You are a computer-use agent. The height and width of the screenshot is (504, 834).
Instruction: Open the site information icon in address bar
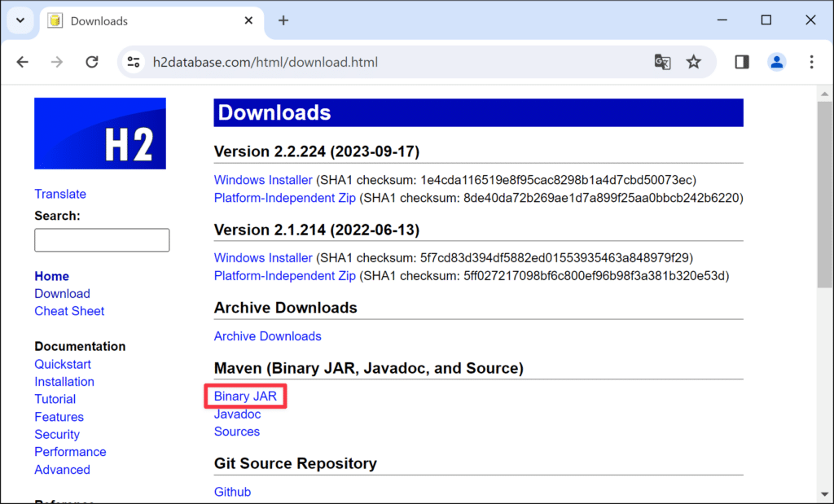(x=135, y=62)
